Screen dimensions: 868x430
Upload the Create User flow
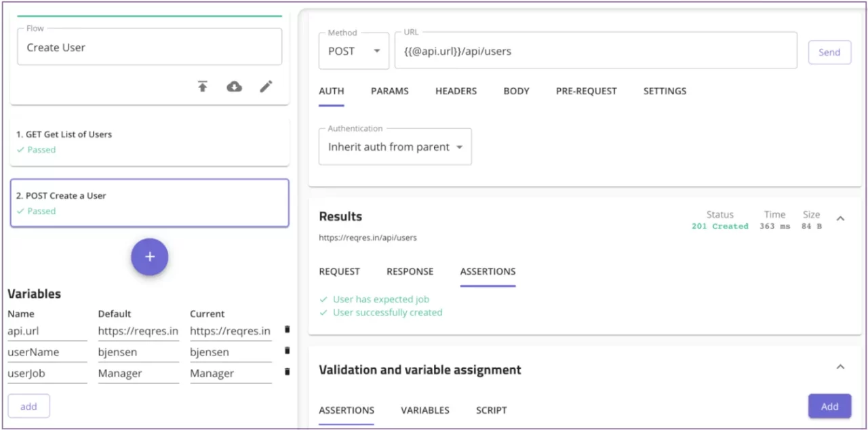click(x=202, y=86)
